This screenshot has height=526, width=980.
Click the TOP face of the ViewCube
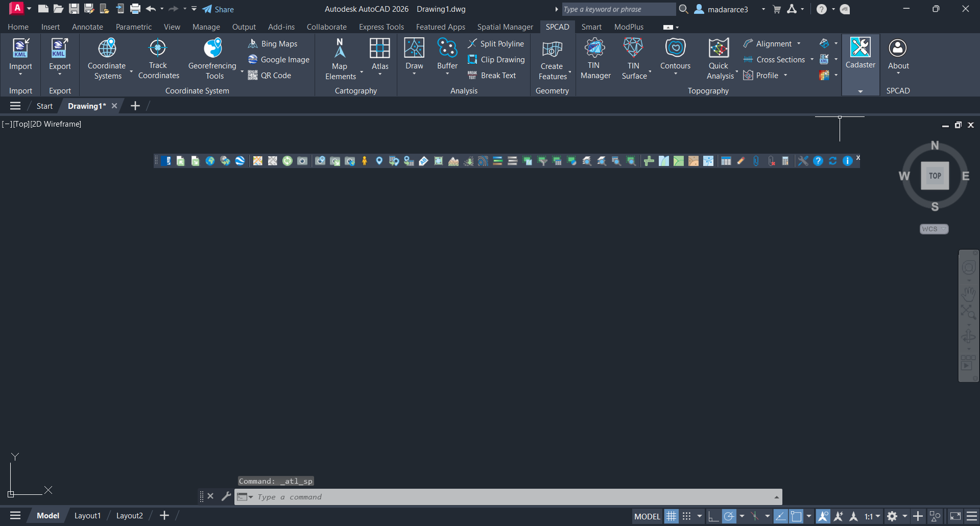935,176
